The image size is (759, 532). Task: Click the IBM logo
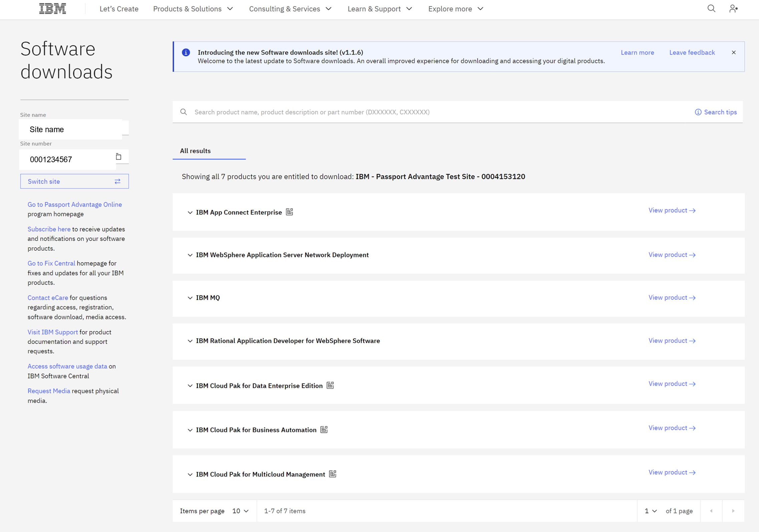52,9
